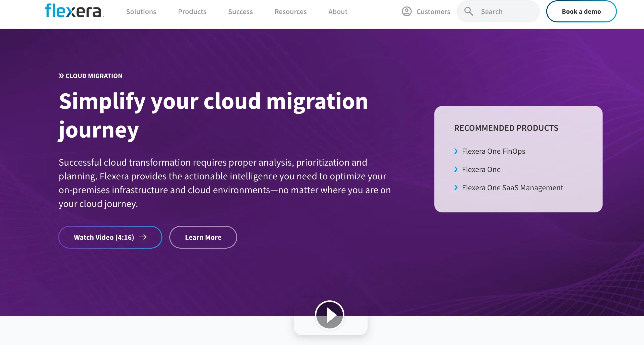644x345 pixels.
Task: Click the Customers link in the header
Action: tap(433, 11)
